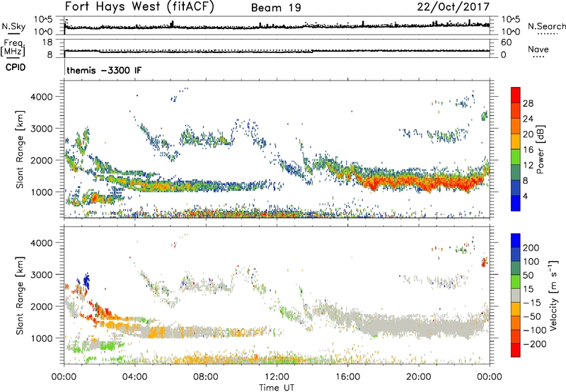Click the '12:00' time axis label
The height and width of the screenshot is (392, 566).
277,377
